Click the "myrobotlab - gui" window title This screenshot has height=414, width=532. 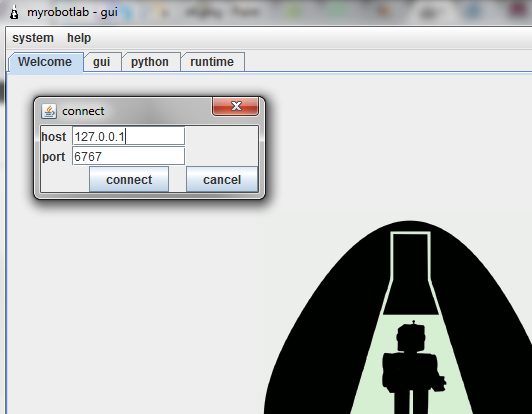[x=73, y=12]
